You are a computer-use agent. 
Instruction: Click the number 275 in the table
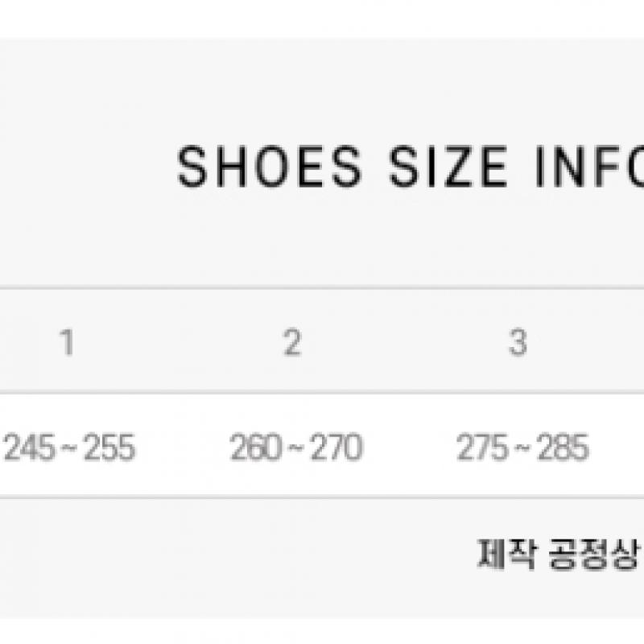click(481, 448)
